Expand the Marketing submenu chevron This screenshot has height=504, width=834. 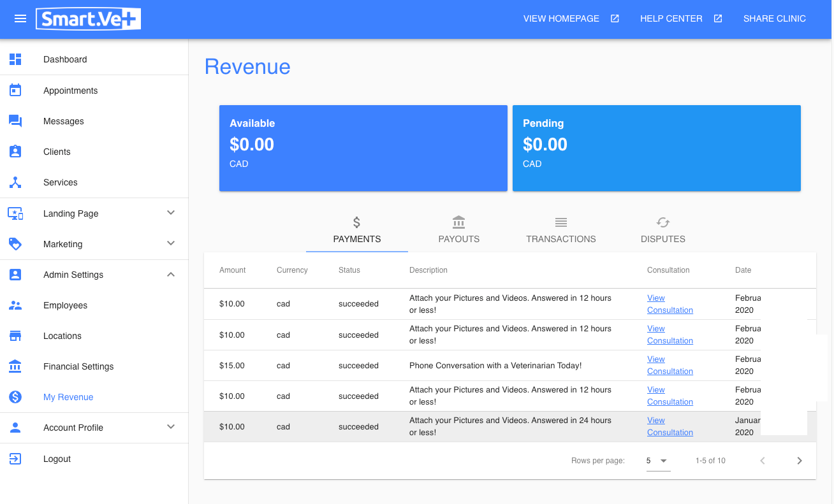click(171, 243)
